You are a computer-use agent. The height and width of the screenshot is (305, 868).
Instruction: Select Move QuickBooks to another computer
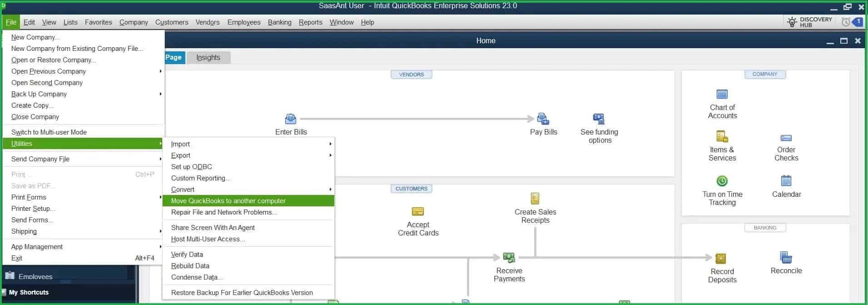tap(228, 201)
